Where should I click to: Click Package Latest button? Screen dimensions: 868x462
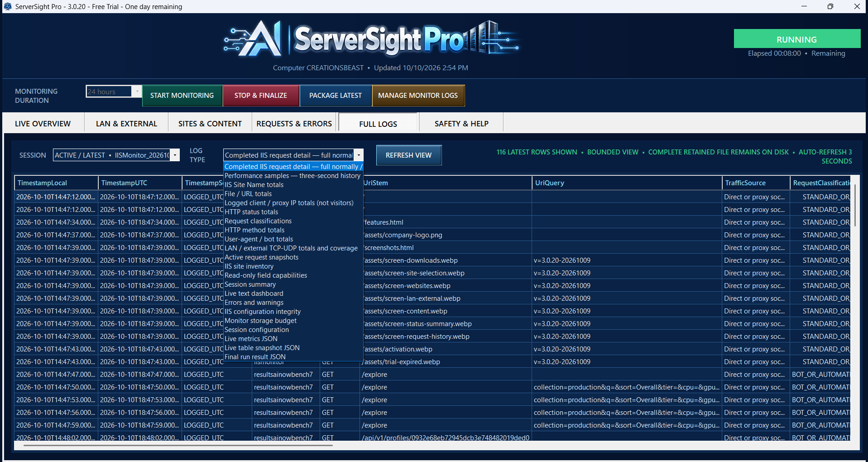pos(336,96)
